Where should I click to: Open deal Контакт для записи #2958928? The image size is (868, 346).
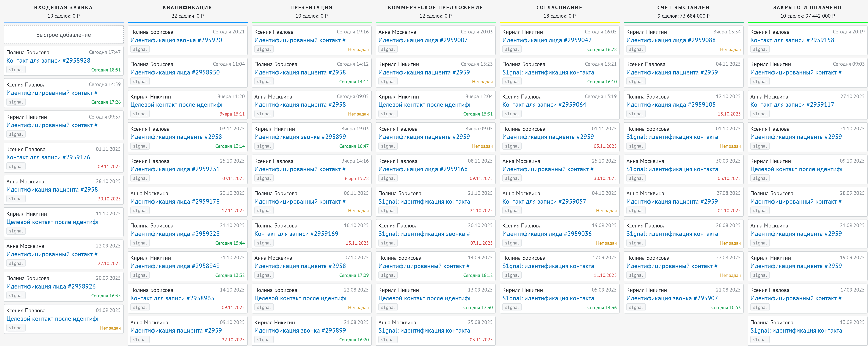coord(48,61)
